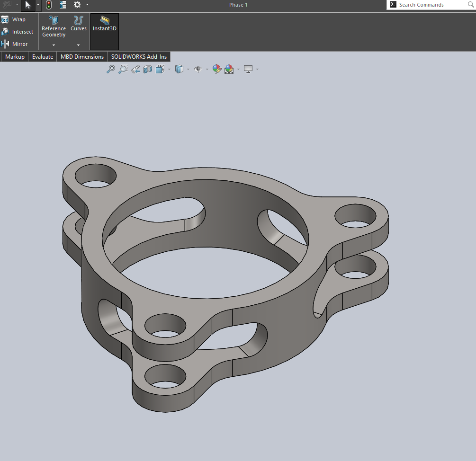The height and width of the screenshot is (461, 476).
Task: Select the Previous View icon
Action: point(135,69)
